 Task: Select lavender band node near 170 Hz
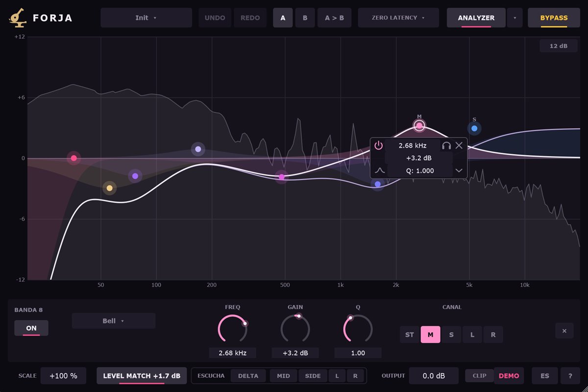click(198, 149)
